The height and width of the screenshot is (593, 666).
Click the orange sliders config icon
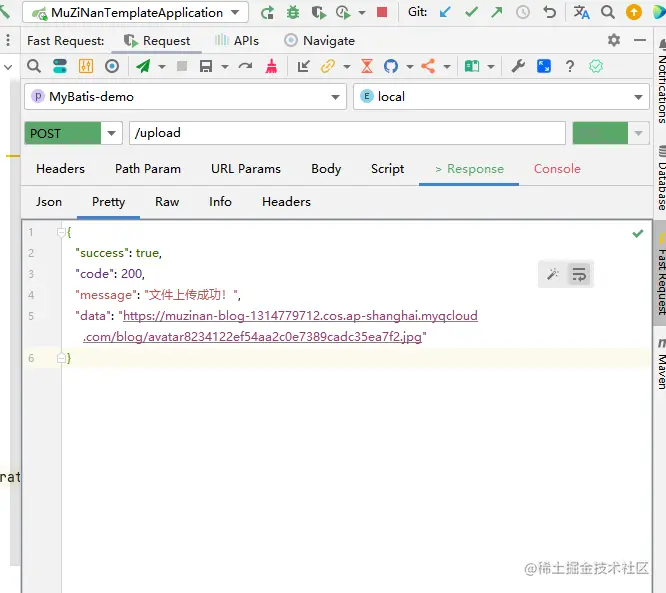point(86,66)
